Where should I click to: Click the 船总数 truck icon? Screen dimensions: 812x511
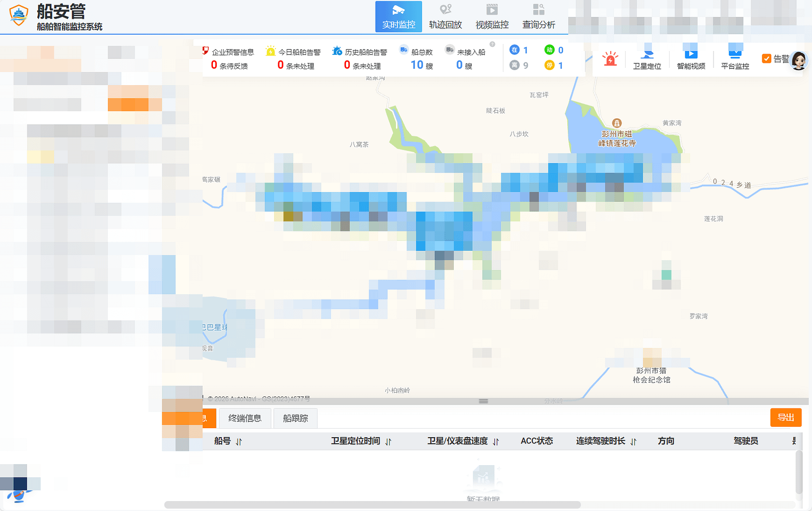404,50
